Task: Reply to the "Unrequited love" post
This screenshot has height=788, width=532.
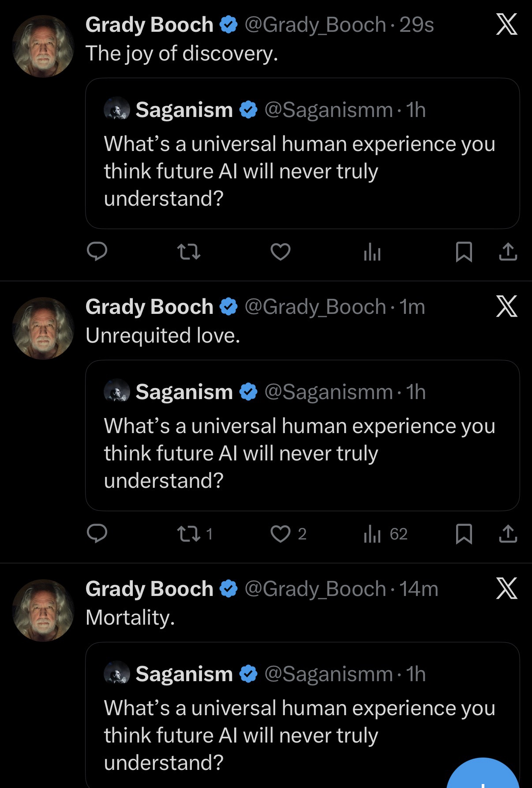Action: point(97,534)
